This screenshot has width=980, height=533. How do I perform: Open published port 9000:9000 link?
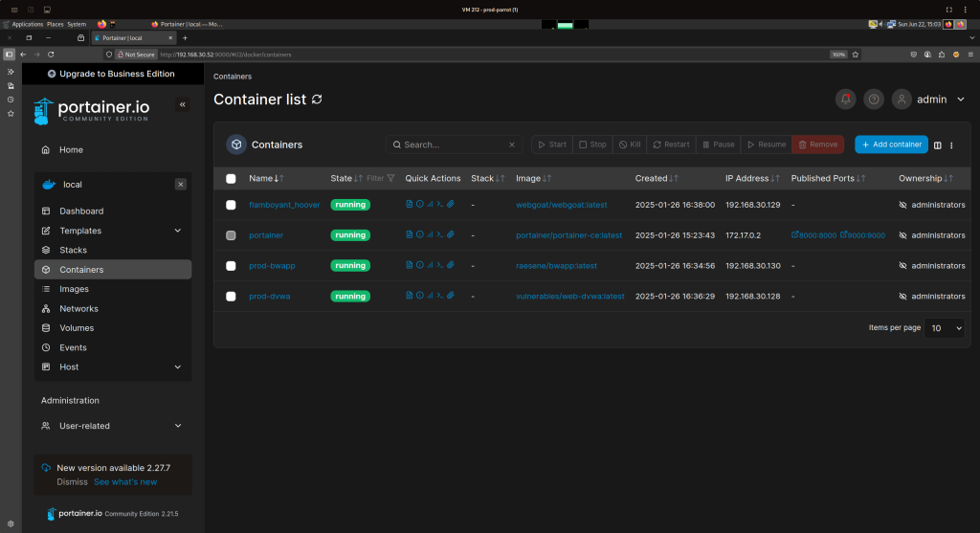[x=862, y=235]
